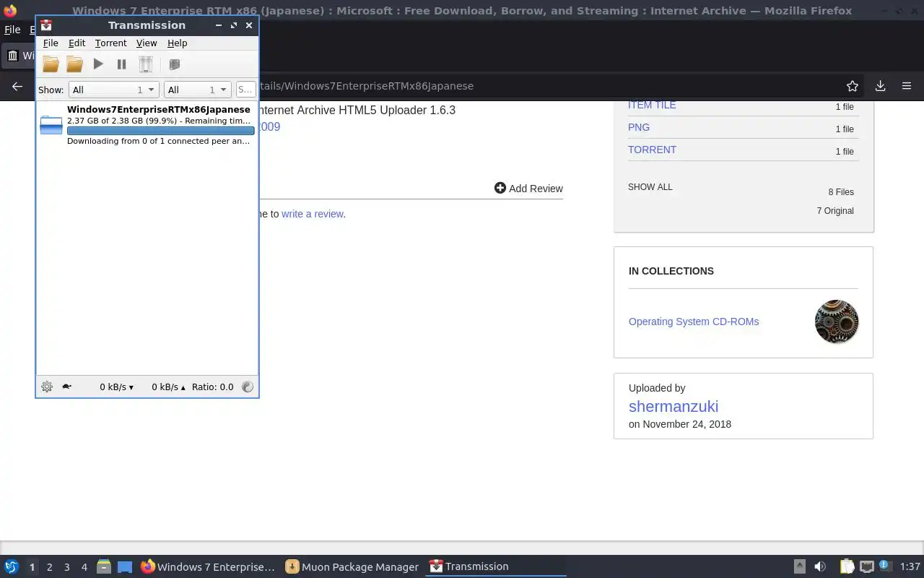
Task: Open Firefox downloads arrow icon
Action: pyautogui.click(x=880, y=86)
